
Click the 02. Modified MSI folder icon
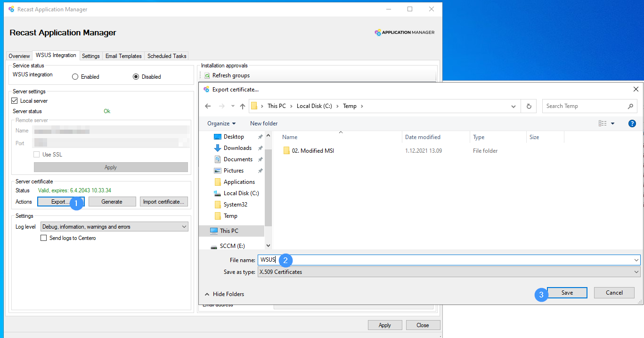click(x=286, y=151)
